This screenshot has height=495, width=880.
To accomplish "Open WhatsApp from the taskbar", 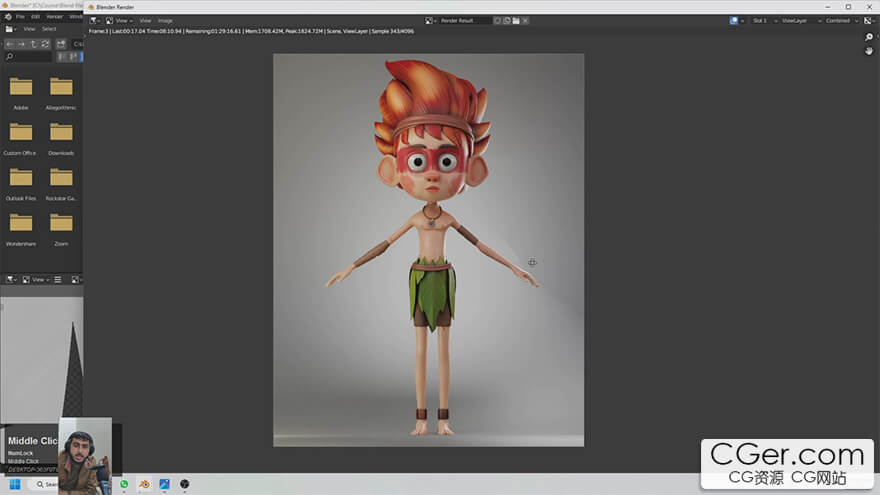I will click(124, 484).
